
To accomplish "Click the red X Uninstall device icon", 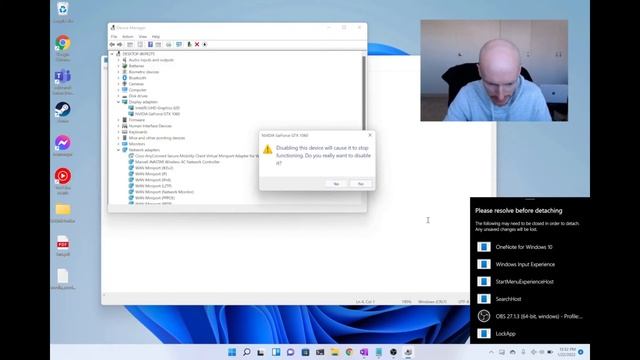I will point(197,44).
